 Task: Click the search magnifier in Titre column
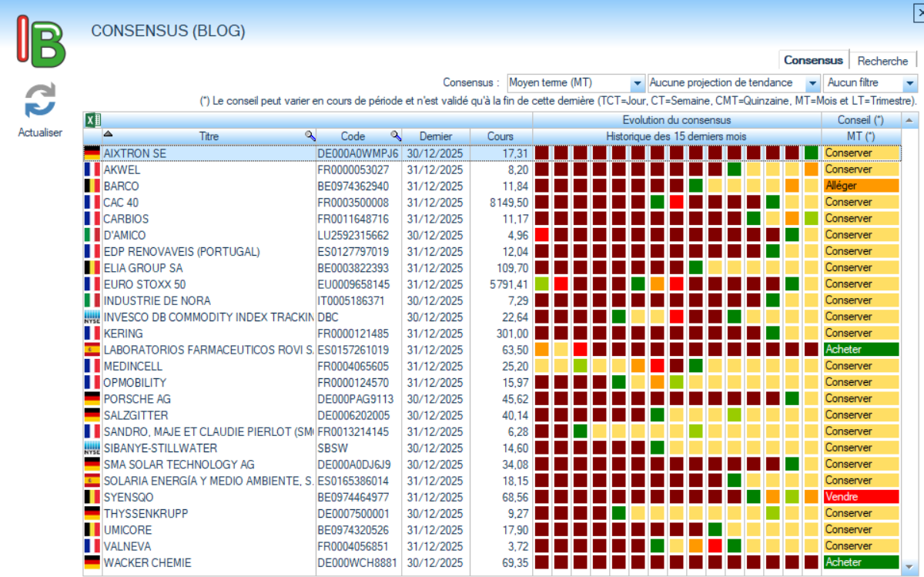pyautogui.click(x=310, y=136)
